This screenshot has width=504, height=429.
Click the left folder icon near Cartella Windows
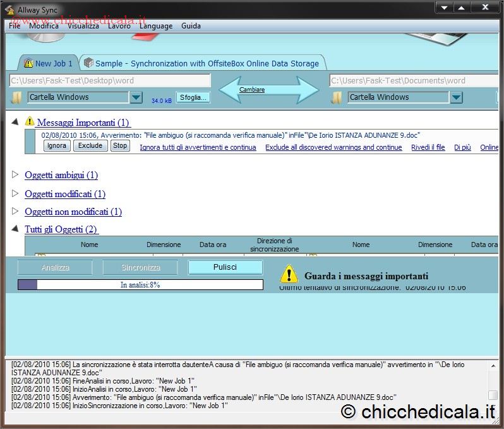[17, 97]
